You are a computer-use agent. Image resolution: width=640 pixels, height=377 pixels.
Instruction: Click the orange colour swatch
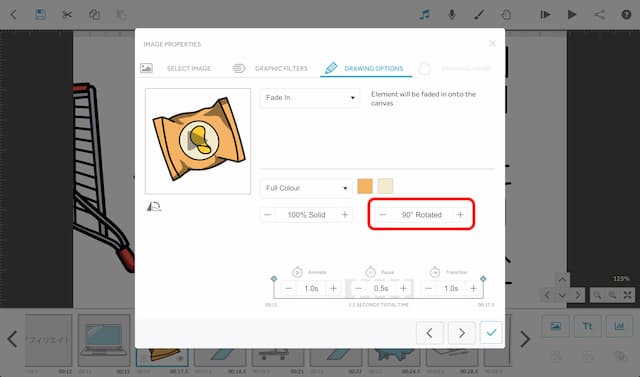coord(364,186)
